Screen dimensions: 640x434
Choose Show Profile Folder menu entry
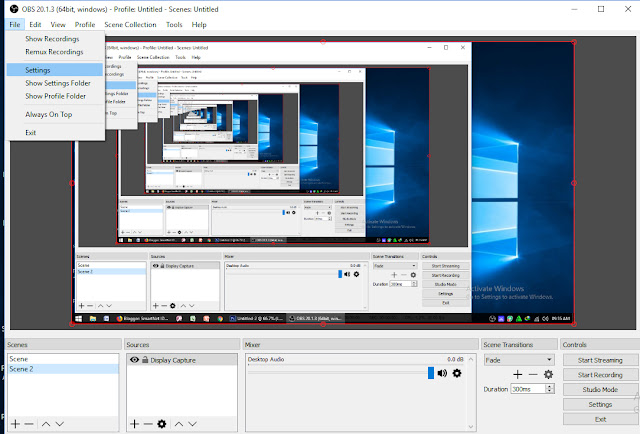click(x=56, y=96)
